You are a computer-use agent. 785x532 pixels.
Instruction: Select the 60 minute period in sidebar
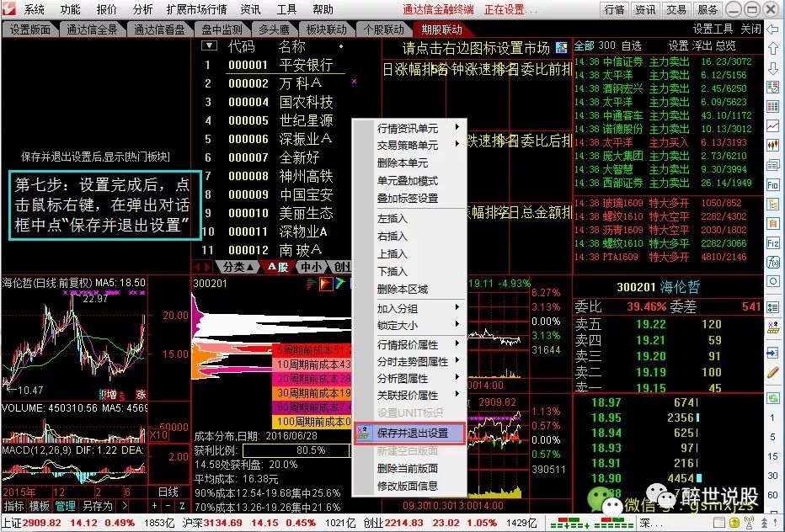(x=772, y=495)
